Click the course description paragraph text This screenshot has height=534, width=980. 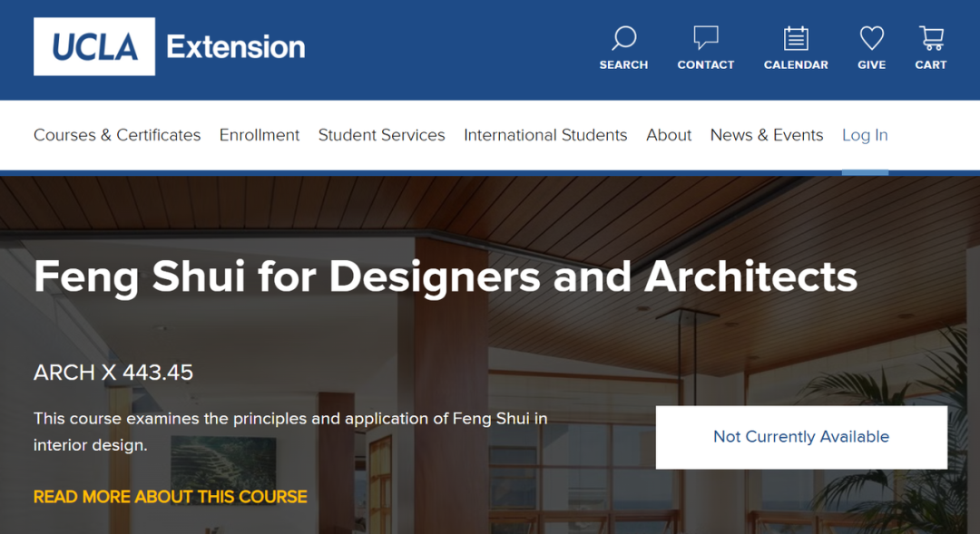[x=290, y=432]
